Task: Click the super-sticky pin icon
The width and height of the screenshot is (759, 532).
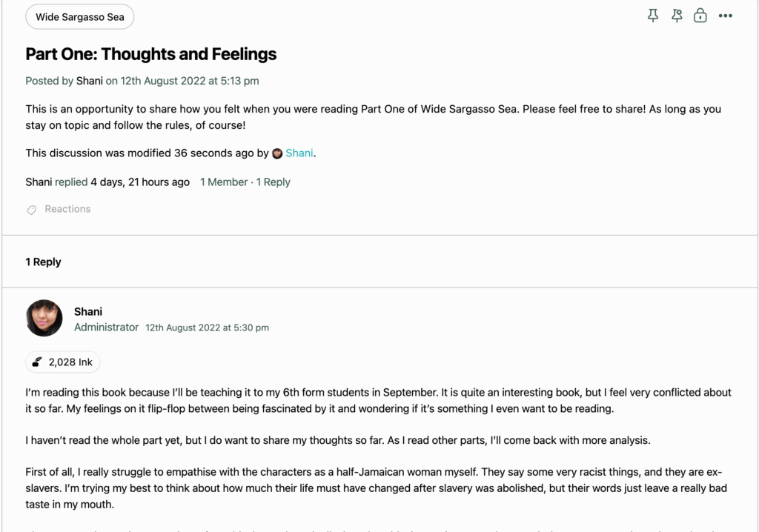Action: click(677, 16)
